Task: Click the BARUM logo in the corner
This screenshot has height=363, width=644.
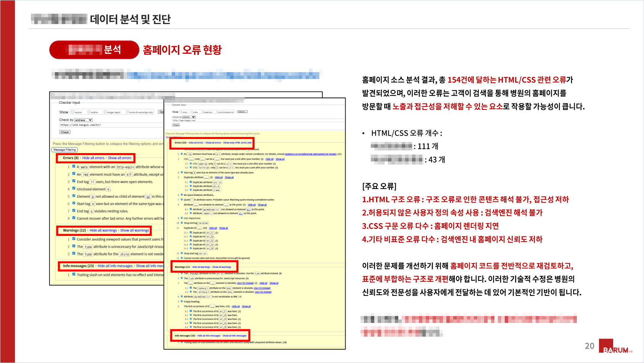Action: (615, 347)
